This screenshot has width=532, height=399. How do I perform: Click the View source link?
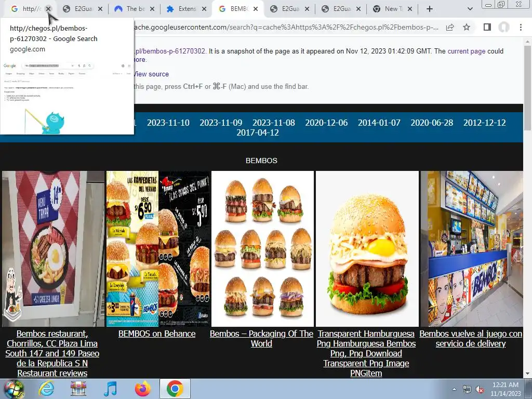pyautogui.click(x=151, y=74)
